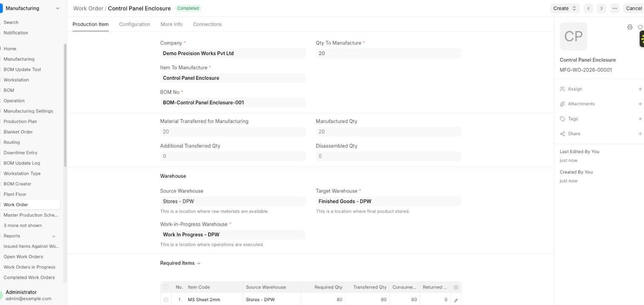Open BOM Update Tool in the sidebar
This screenshot has height=305, width=644.
pos(22,69)
